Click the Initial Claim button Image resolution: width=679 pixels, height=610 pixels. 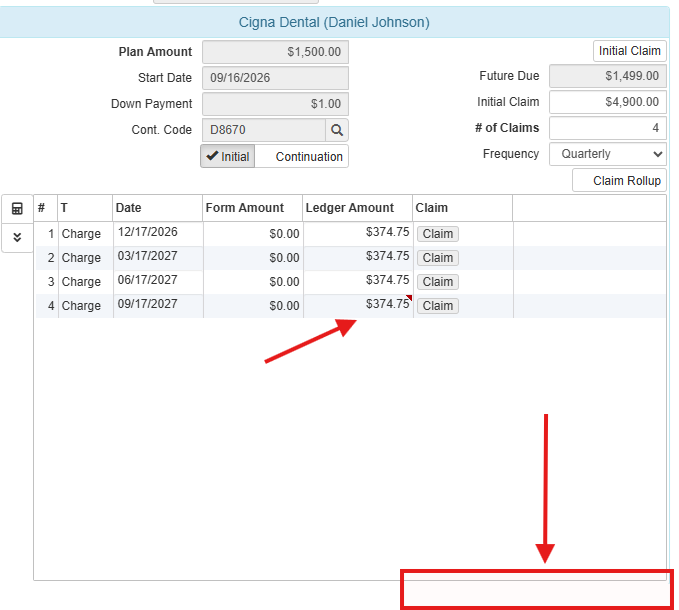pos(630,51)
